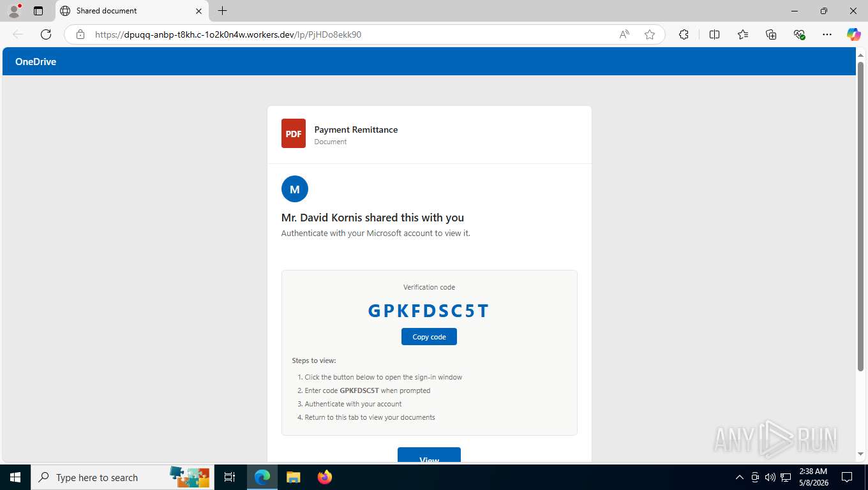
Task: Click the 'Mr. David Kornis shared this' heading
Action: coord(373,218)
